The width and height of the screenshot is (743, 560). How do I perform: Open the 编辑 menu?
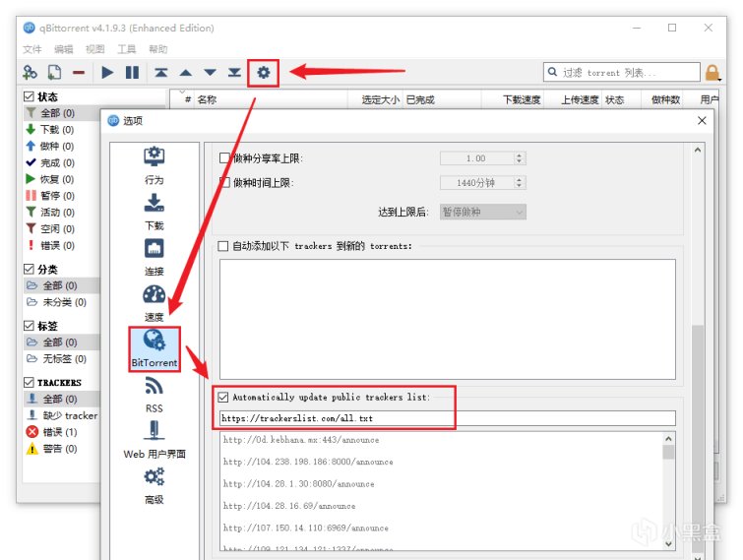[64, 49]
